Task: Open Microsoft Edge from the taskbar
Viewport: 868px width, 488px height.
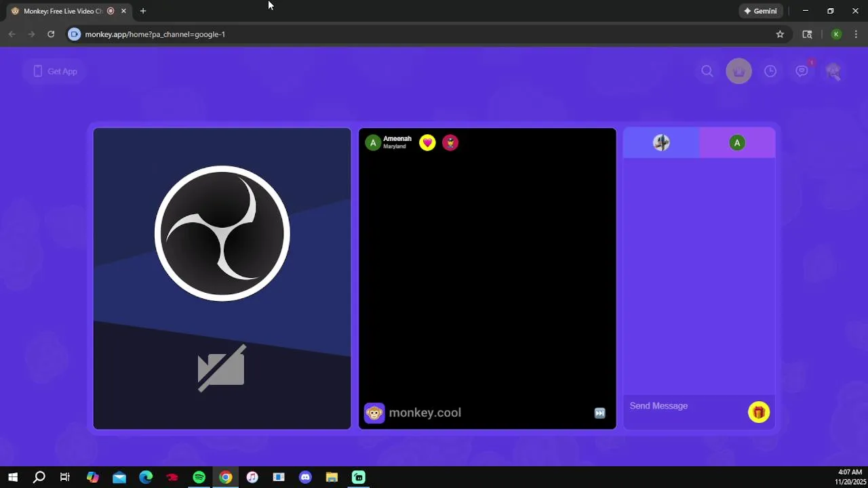Action: click(x=146, y=477)
